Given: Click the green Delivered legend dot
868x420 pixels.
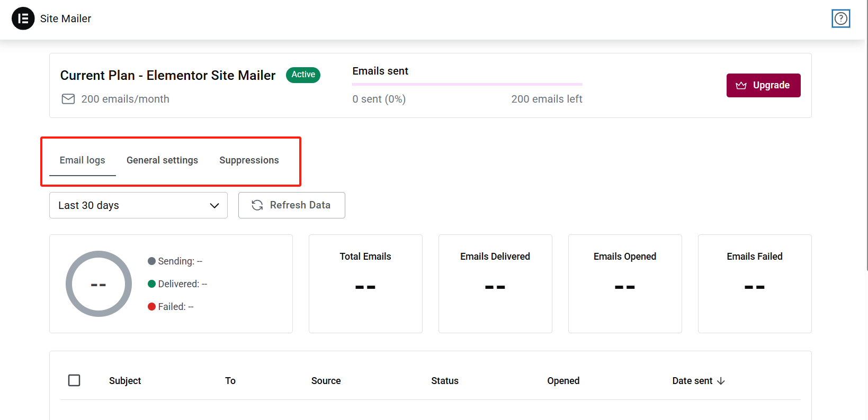Looking at the screenshot, I should 152,284.
